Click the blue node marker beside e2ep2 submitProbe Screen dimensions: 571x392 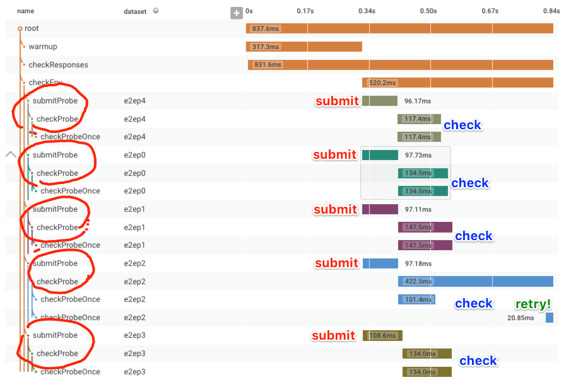tap(27, 263)
